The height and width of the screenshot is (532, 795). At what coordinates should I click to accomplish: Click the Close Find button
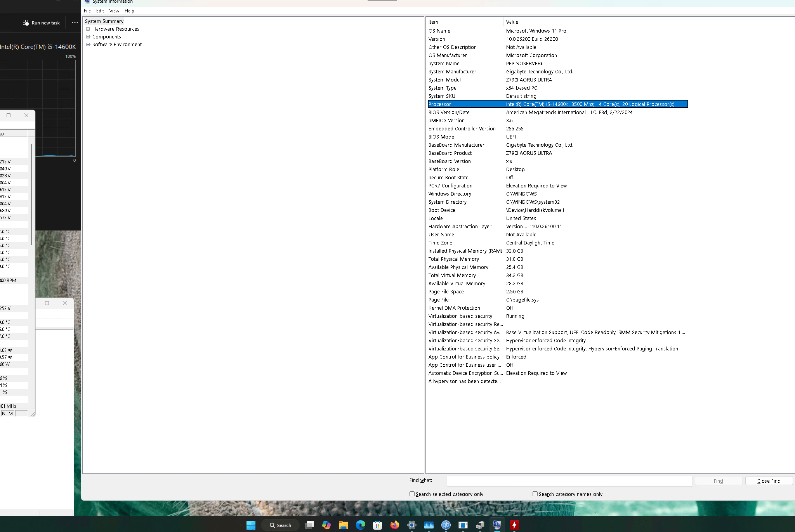(769, 481)
